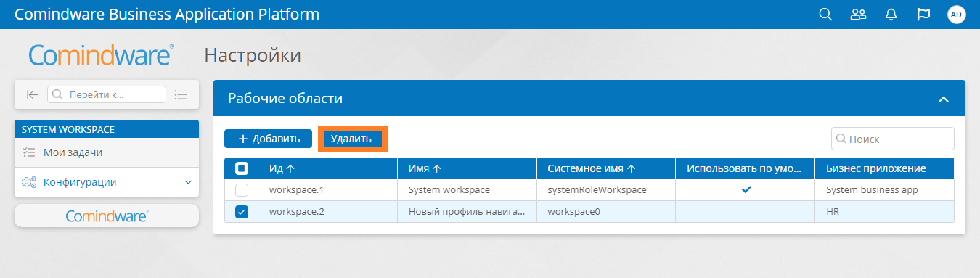Click the 'System business app' cell
The image size is (980, 278).
pyautogui.click(x=885, y=190)
